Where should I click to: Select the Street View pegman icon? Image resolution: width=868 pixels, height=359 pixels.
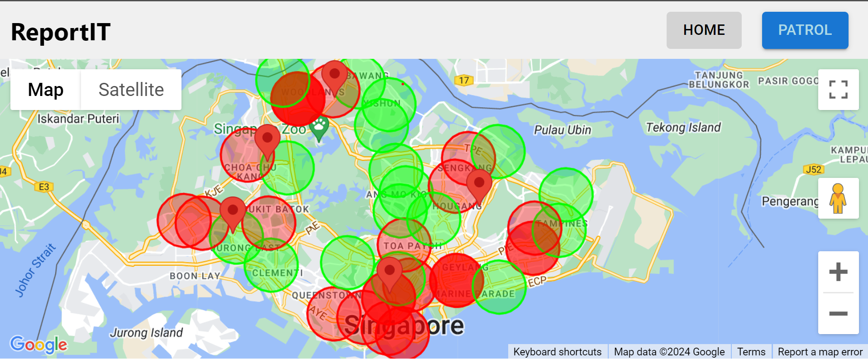click(838, 198)
